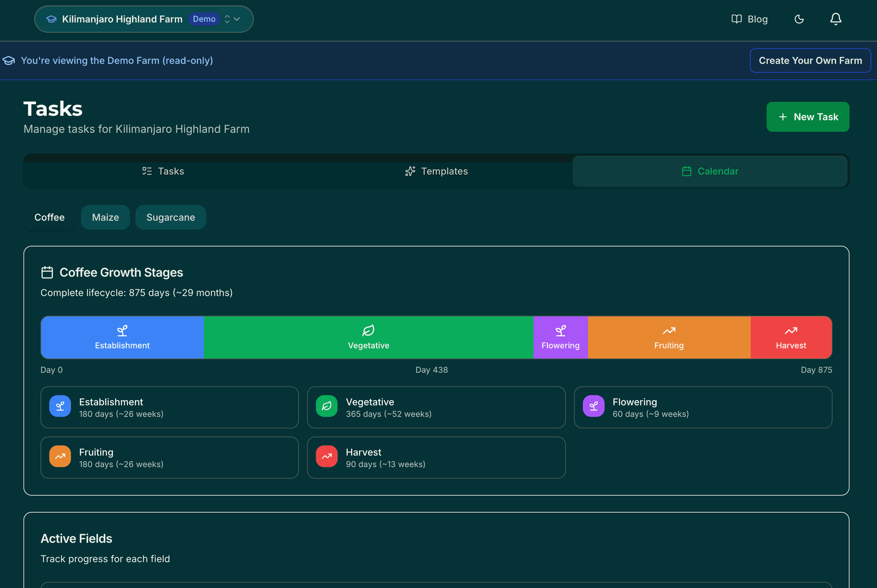Activate the Sugarcane filter chip
Screen dimensions: 877x588
click(x=170, y=217)
